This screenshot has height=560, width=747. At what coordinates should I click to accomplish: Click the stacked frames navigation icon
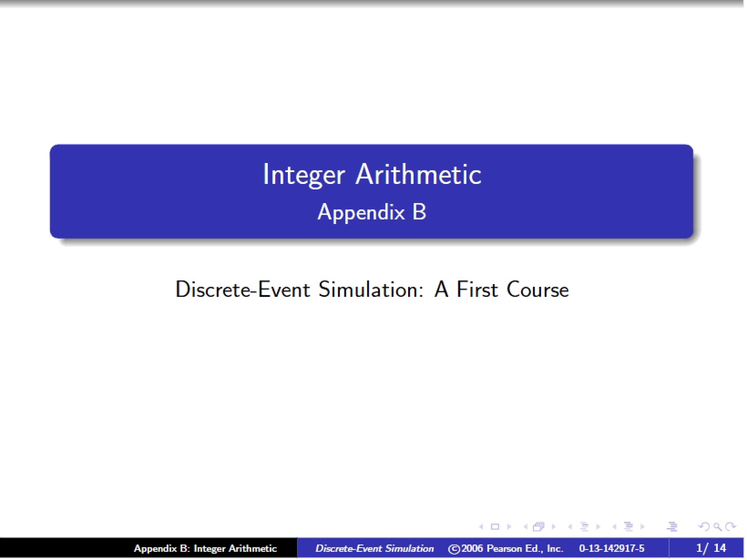pyautogui.click(x=539, y=527)
